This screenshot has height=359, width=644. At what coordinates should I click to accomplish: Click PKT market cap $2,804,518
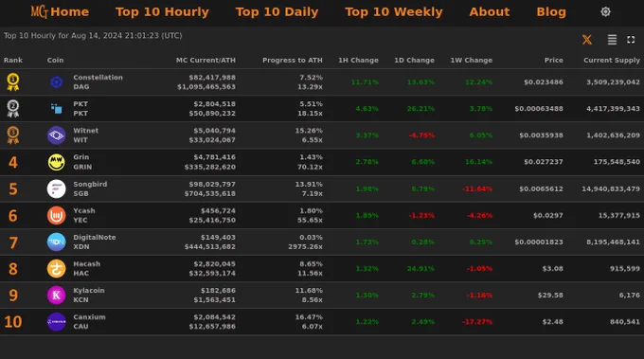pyautogui.click(x=214, y=104)
